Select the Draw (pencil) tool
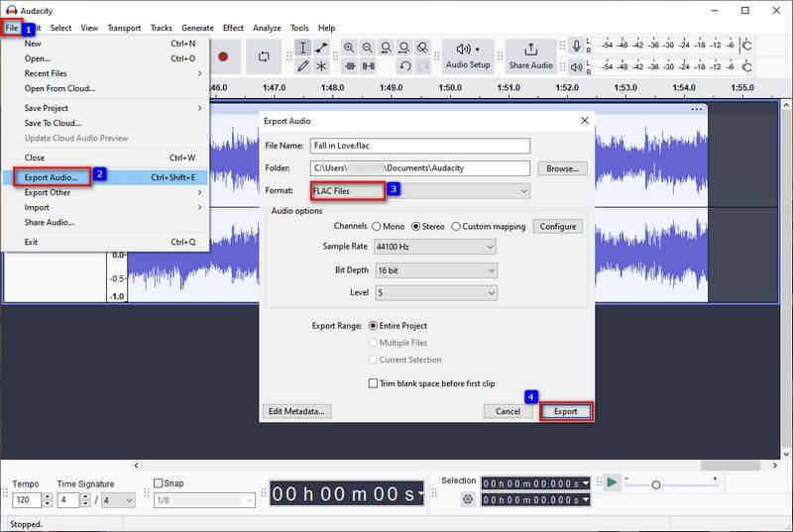793x532 pixels. pyautogui.click(x=302, y=65)
